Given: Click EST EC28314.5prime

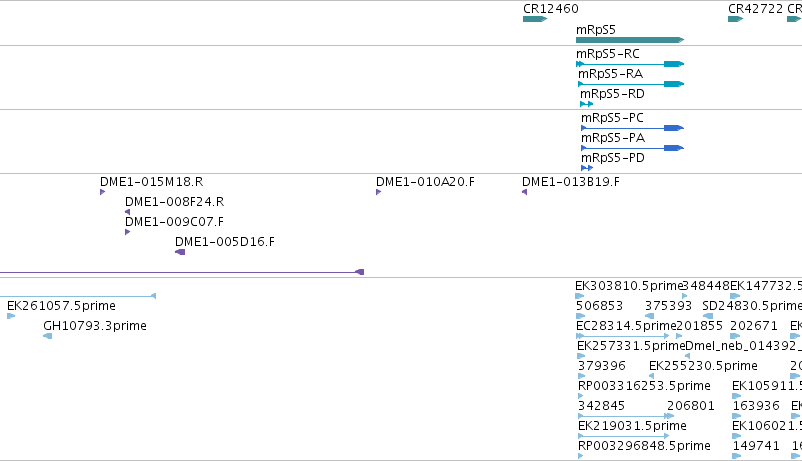Looking at the screenshot, I should point(622,336).
